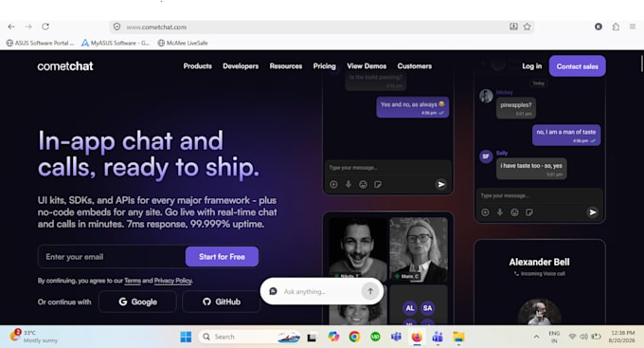
Task: Open the browser hamburger menu
Action: point(633,27)
